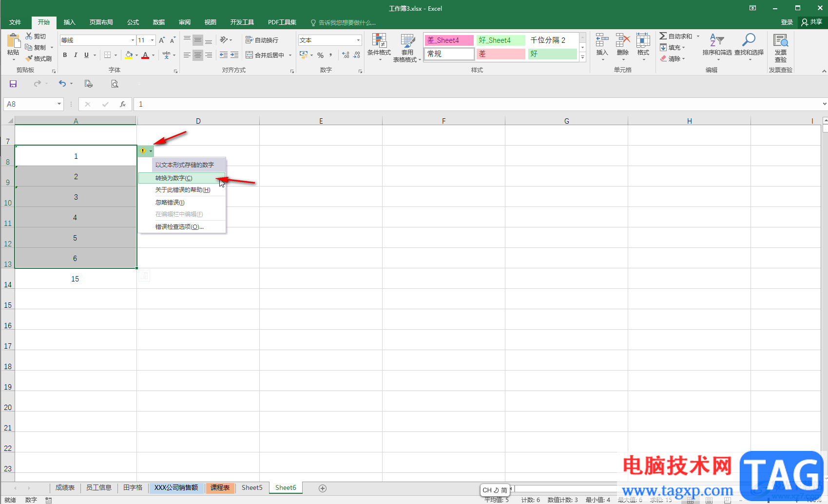Choose 忽略错误 in the error menu
This screenshot has height=504, width=828.
pos(182,203)
